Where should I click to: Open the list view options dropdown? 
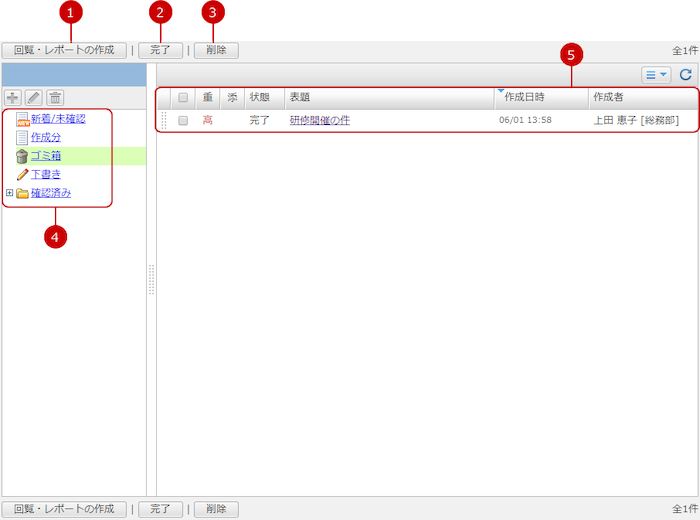coord(656,75)
